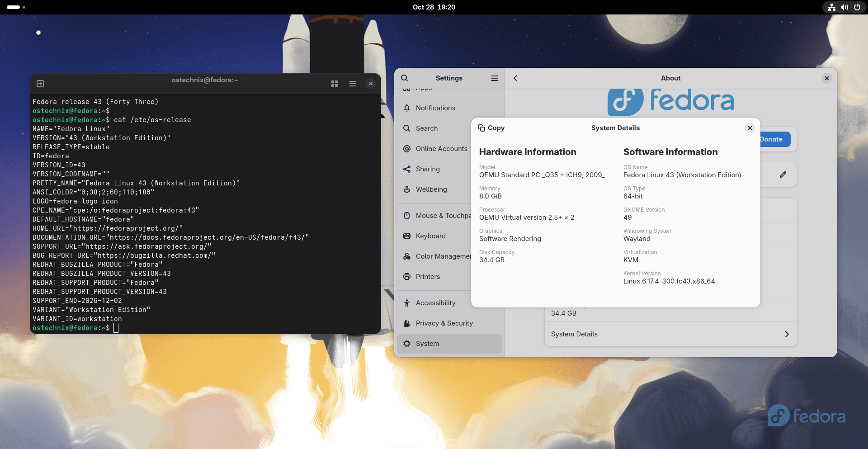The height and width of the screenshot is (449, 868).
Task: Click the Notifications bell icon in Settings sidebar
Action: coord(407,108)
